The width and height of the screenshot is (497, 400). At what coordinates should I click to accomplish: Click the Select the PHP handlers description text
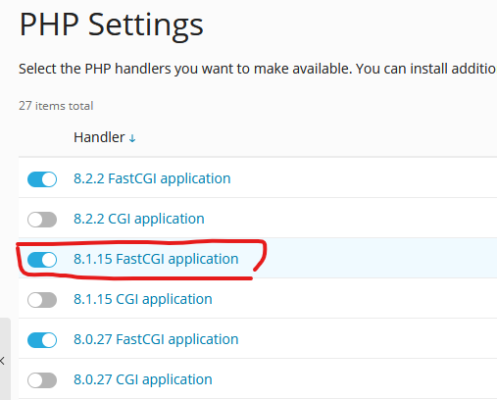point(257,69)
